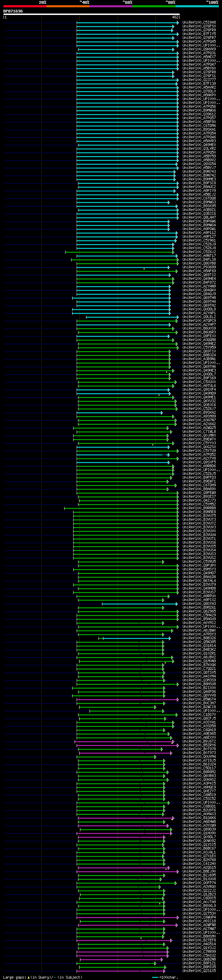Open hit UniRef100_Q76FS0

[199, 26]
